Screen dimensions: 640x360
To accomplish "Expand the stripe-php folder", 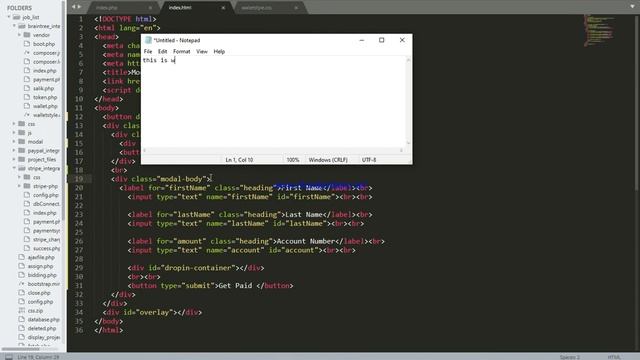I will (x=19, y=186).
